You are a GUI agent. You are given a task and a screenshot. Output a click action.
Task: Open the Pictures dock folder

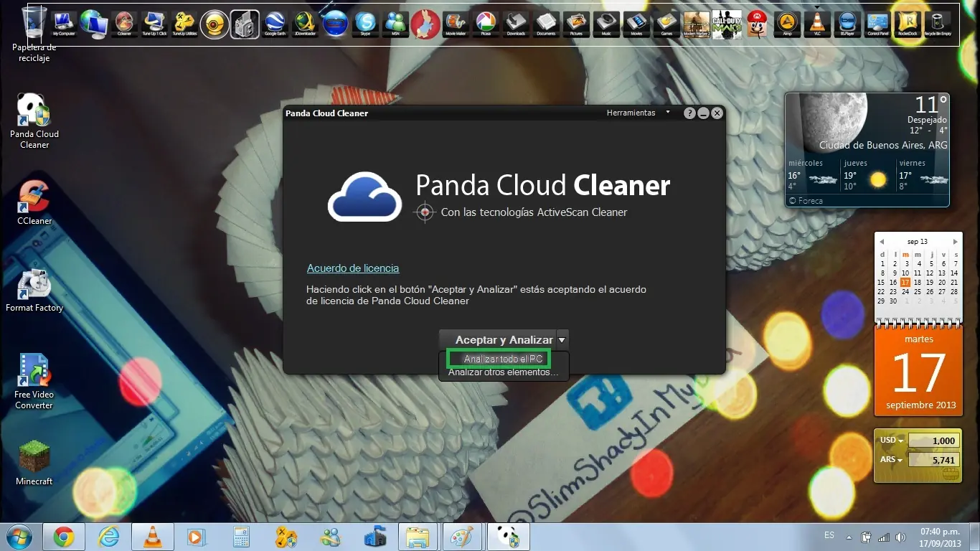(576, 24)
